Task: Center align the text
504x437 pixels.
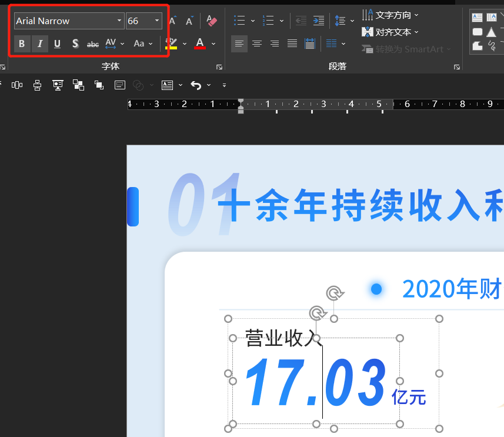Action: click(x=257, y=44)
